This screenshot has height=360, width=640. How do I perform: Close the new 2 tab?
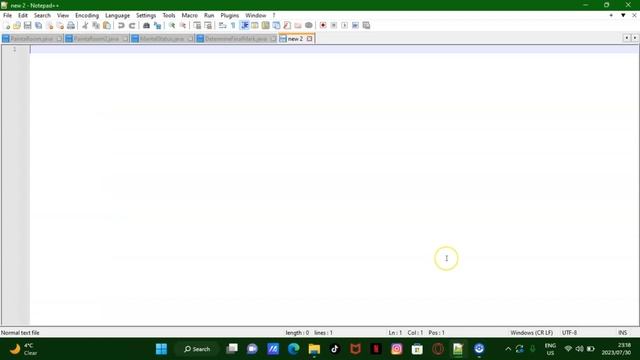point(309,39)
